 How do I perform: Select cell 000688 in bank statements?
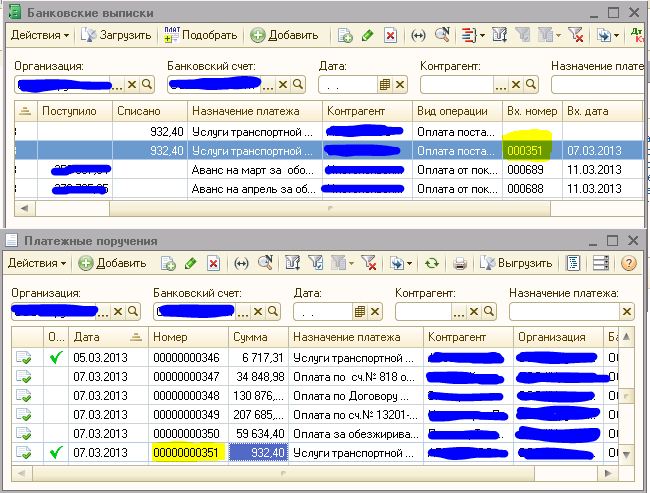pyautogui.click(x=532, y=189)
